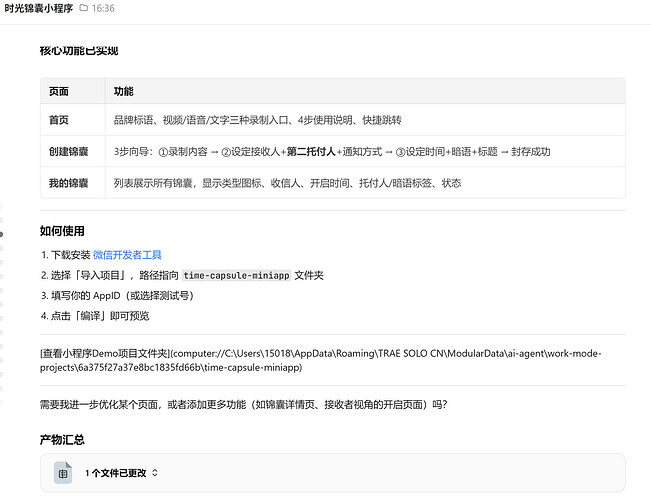The height and width of the screenshot is (500, 651).
Task: Click the 功能 column header
Action: point(124,91)
